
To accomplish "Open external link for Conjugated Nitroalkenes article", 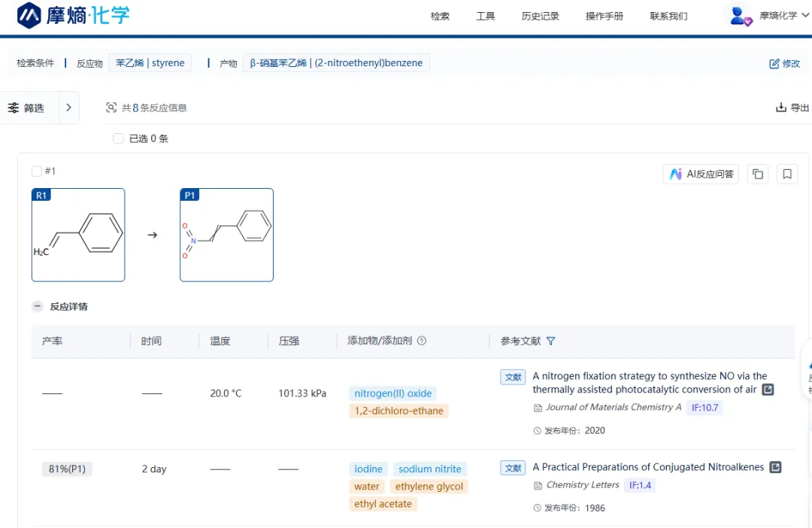I will [775, 467].
